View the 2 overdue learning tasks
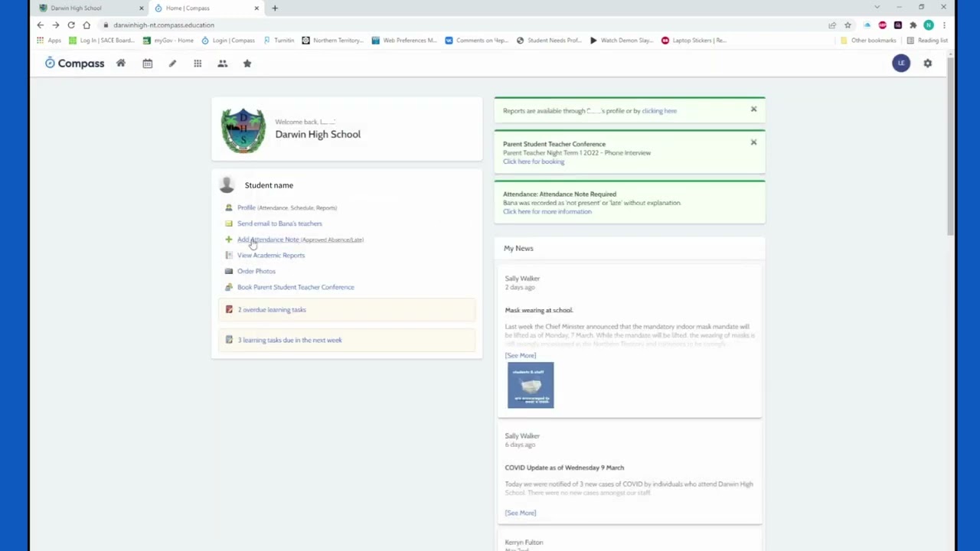The height and width of the screenshot is (551, 980). click(x=272, y=309)
